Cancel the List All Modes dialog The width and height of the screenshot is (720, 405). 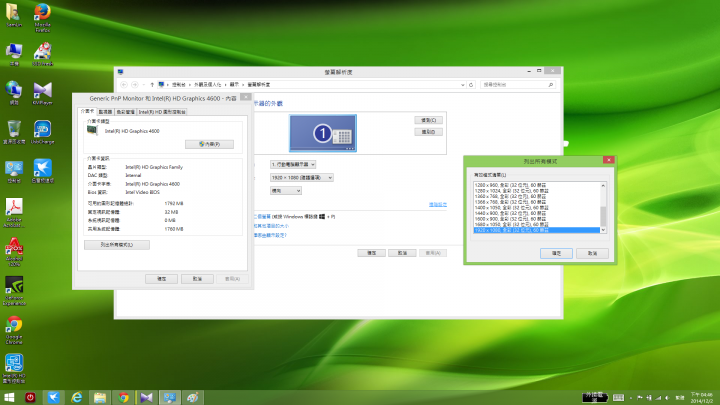[x=592, y=253]
